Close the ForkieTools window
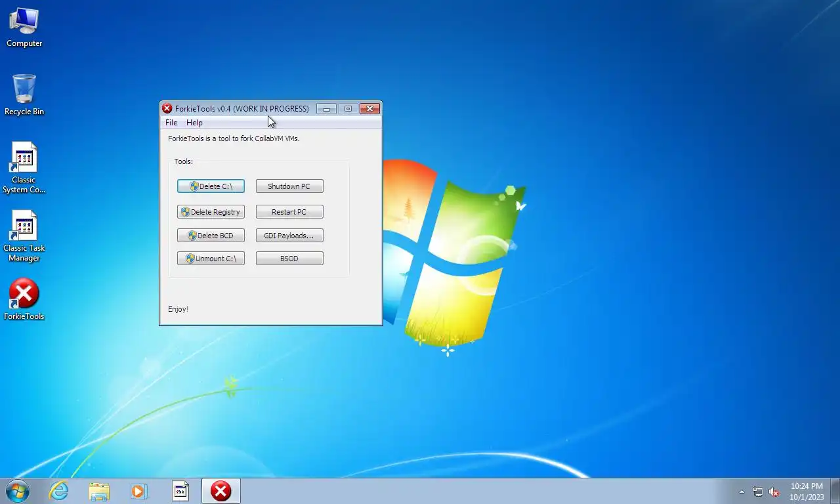The image size is (840, 504). (x=369, y=109)
